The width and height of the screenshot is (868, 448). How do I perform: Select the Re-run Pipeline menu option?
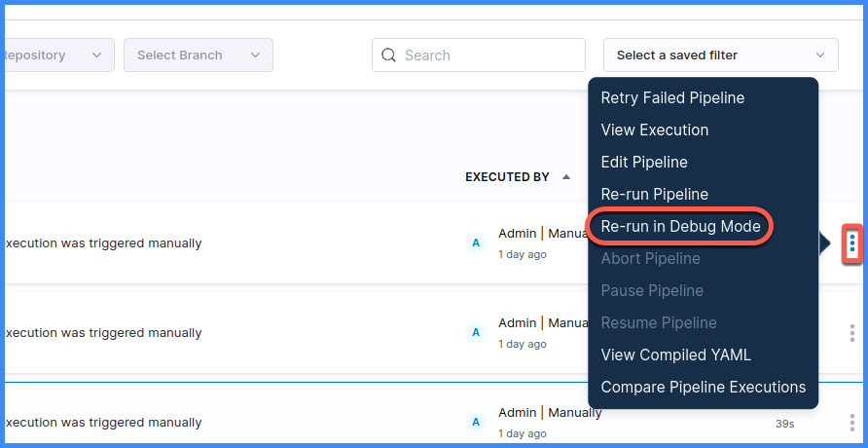click(654, 194)
